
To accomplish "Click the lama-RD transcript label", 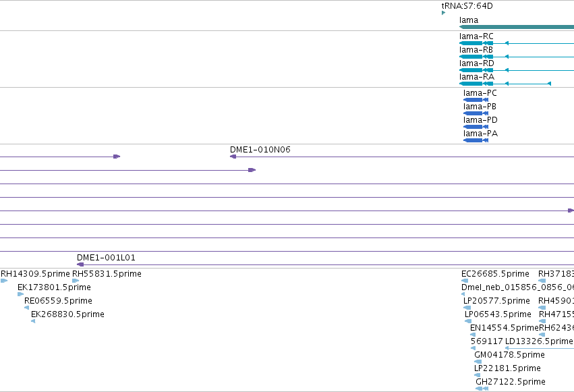I will coord(477,63).
